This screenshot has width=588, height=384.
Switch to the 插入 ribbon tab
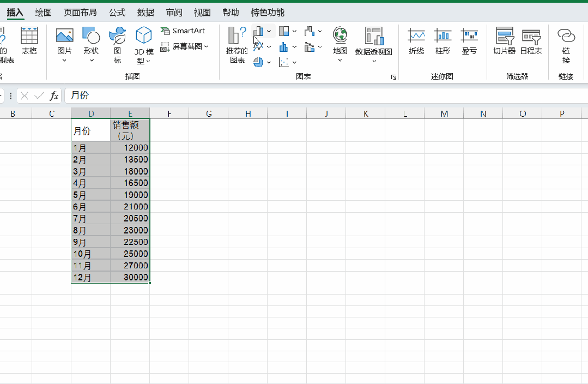click(x=15, y=13)
